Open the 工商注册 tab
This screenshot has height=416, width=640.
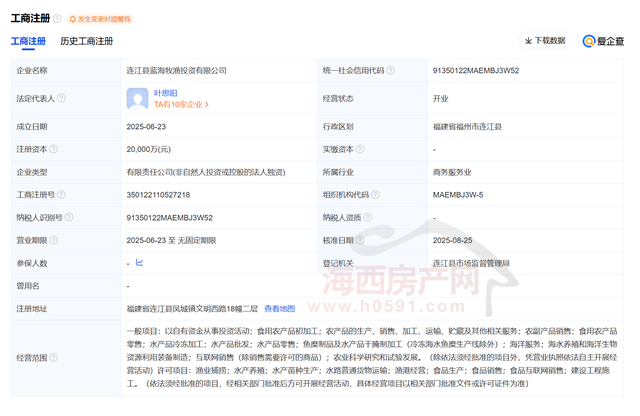pyautogui.click(x=28, y=41)
